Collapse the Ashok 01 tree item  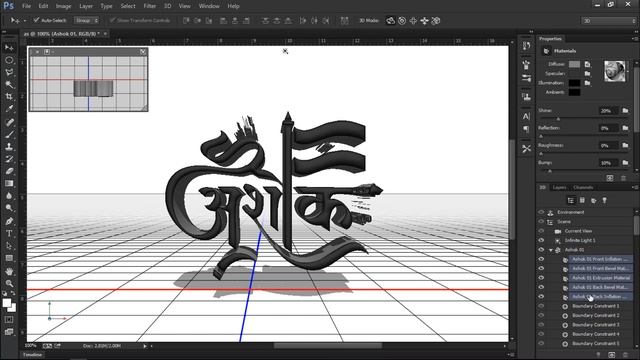tap(551, 250)
